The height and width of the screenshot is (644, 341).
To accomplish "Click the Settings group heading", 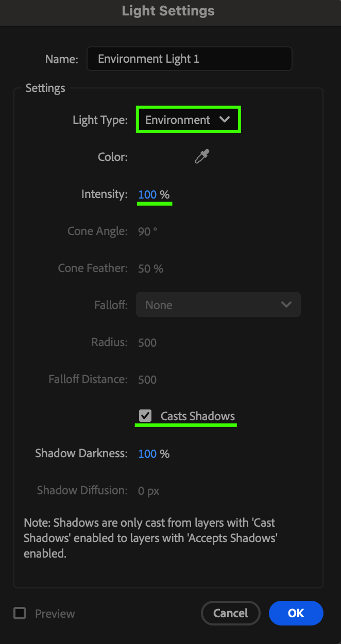I will pos(45,88).
